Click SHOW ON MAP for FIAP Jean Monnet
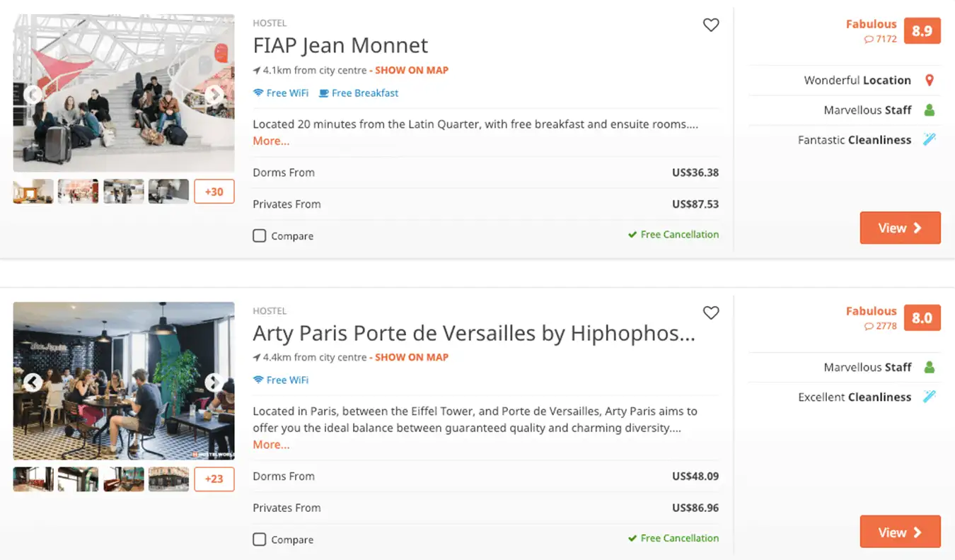The image size is (955, 560). coord(412,70)
